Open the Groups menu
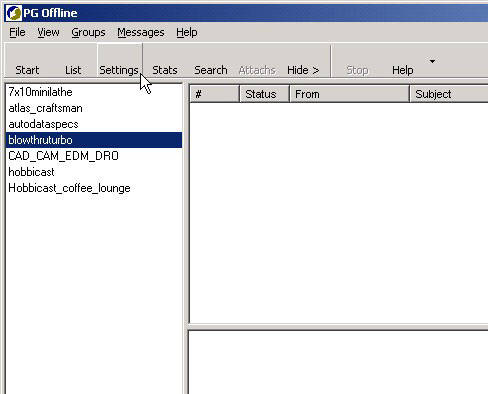This screenshot has height=394, width=488. click(x=88, y=32)
